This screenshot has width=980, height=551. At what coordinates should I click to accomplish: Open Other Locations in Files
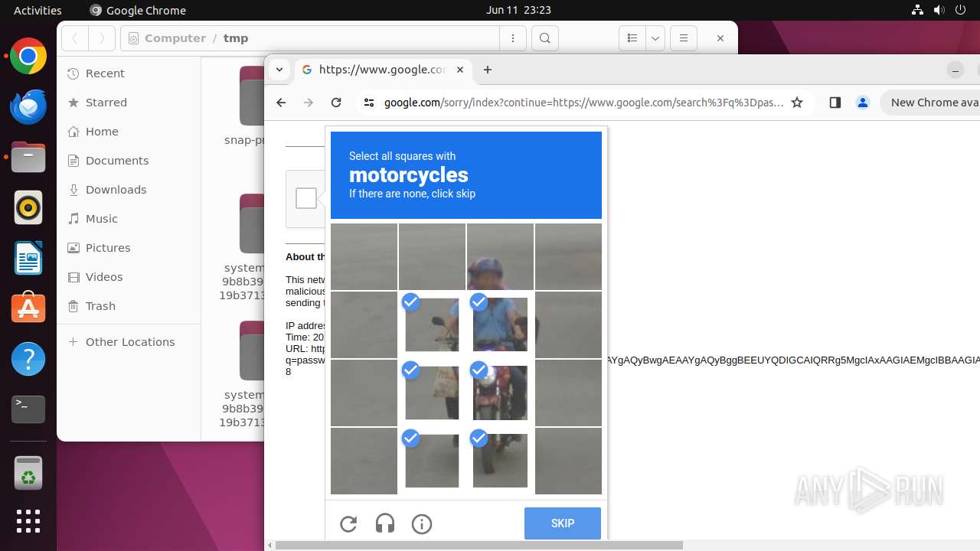point(129,342)
